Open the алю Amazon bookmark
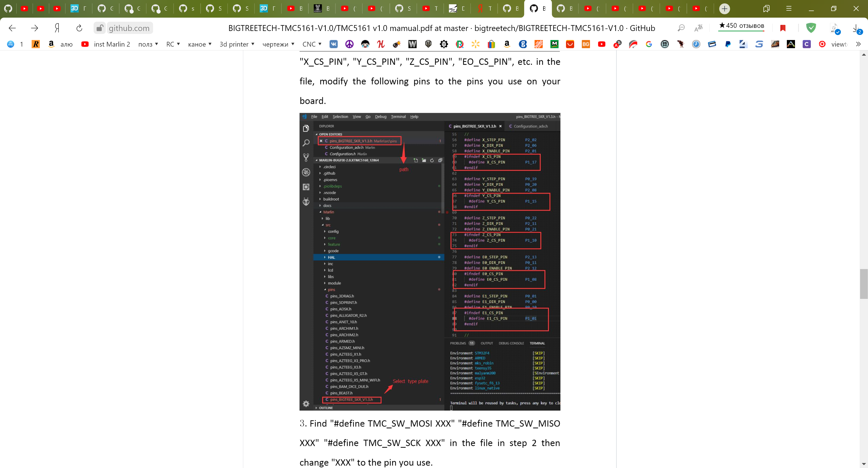Image resolution: width=868 pixels, height=468 pixels. coord(60,44)
